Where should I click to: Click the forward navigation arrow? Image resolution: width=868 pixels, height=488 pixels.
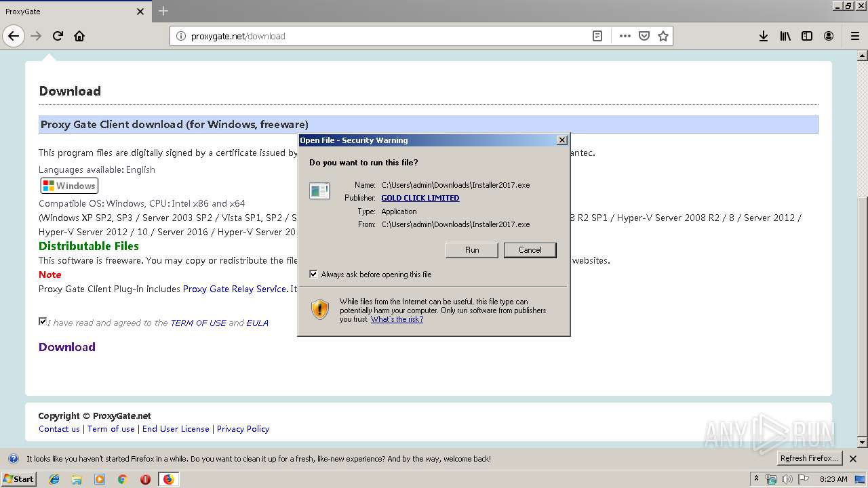[x=36, y=36]
